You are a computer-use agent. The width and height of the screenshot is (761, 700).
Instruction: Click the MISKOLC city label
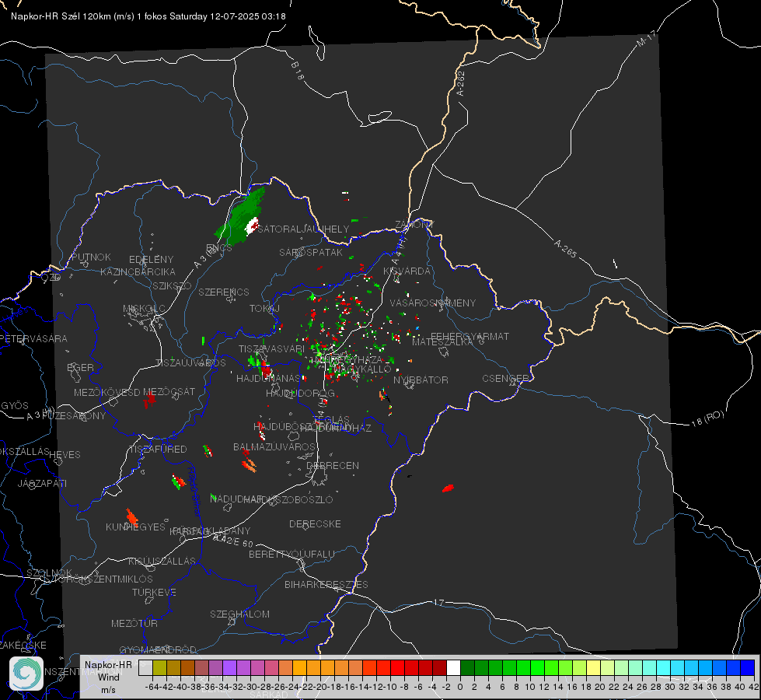tap(144, 309)
